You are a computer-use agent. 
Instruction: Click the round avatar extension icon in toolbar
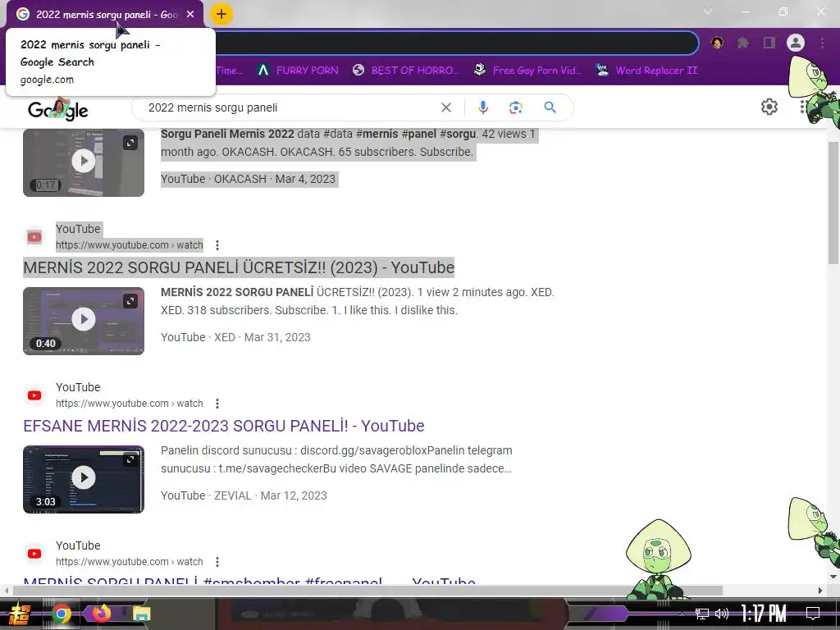click(x=717, y=43)
